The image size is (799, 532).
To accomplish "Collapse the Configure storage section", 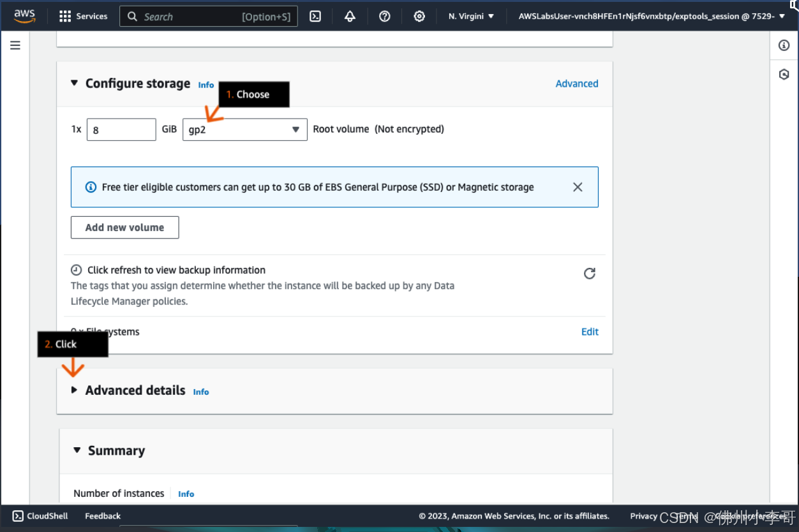I will [x=75, y=83].
